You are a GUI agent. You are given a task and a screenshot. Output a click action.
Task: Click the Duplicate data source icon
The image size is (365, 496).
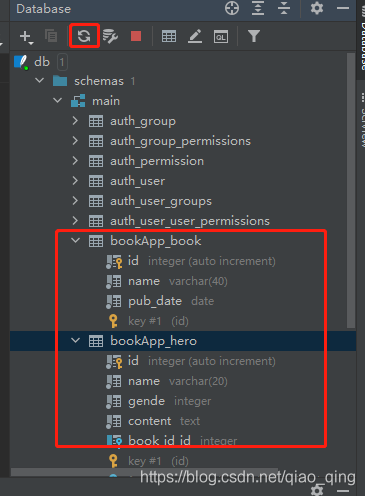[51, 36]
